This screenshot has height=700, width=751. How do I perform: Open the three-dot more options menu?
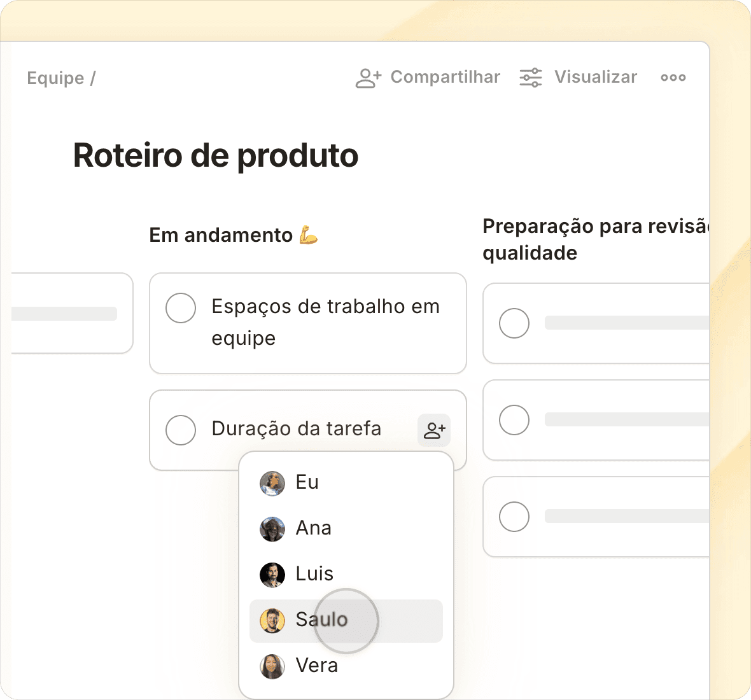pyautogui.click(x=673, y=78)
